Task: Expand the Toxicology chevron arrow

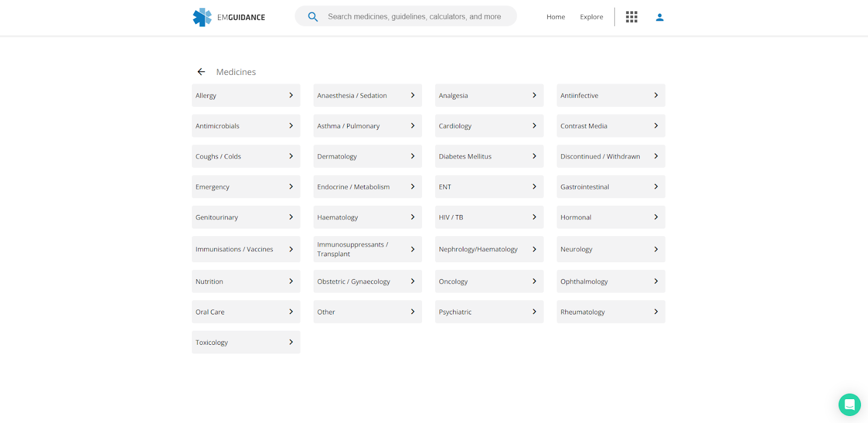Action: [x=291, y=342]
